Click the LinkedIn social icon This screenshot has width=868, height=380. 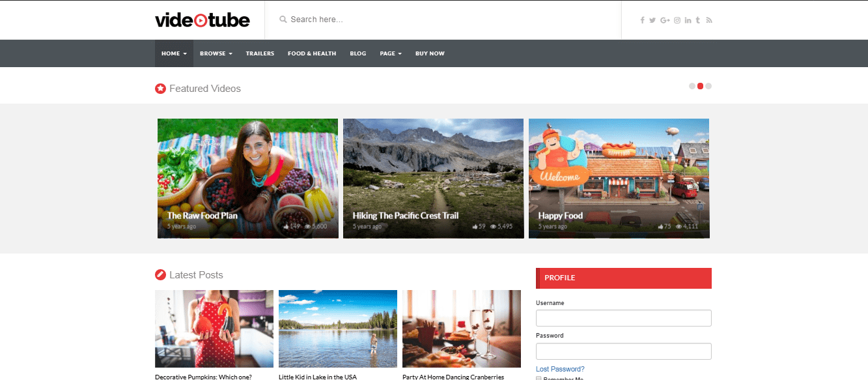tap(688, 20)
